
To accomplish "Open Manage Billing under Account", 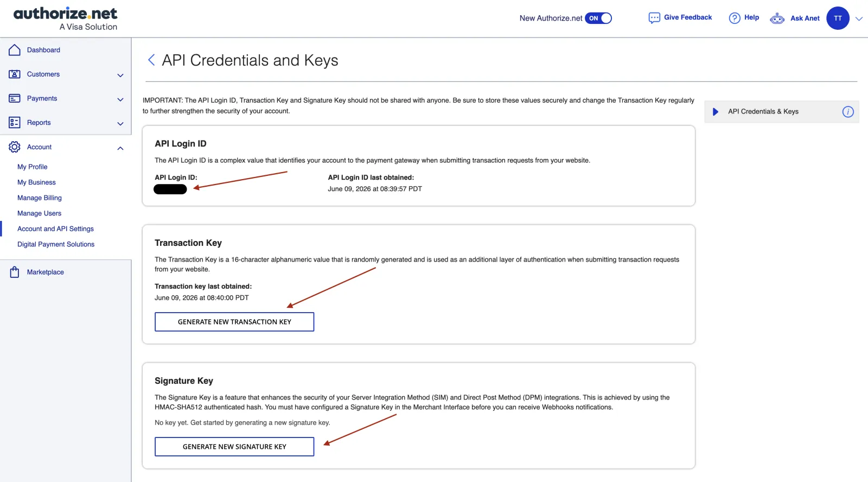I will pos(39,198).
